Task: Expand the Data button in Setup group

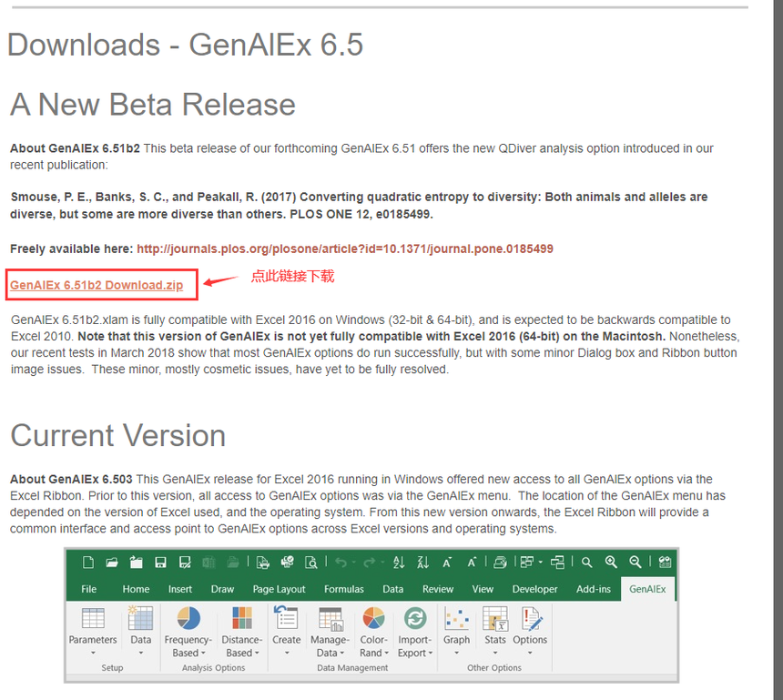Action: click(141, 631)
